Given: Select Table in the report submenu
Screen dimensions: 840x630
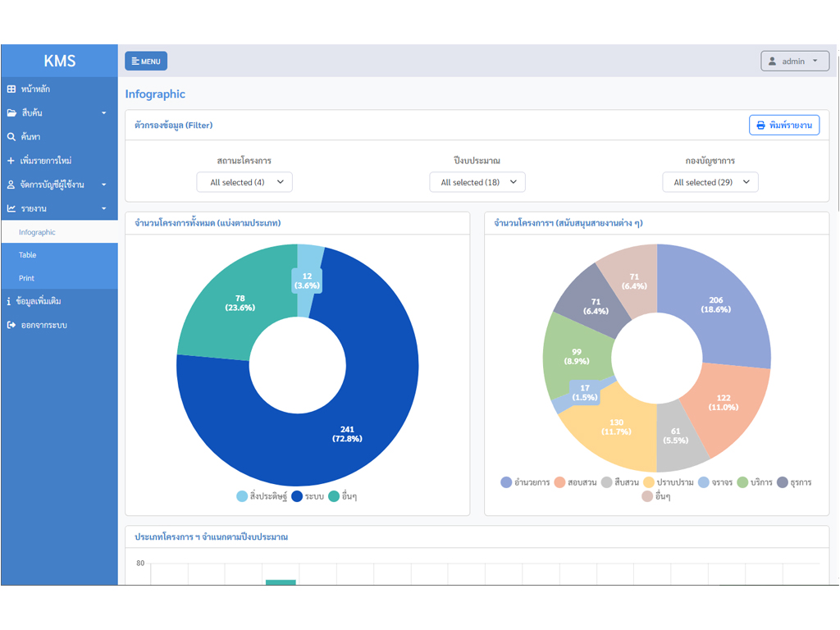Looking at the screenshot, I should (28, 255).
